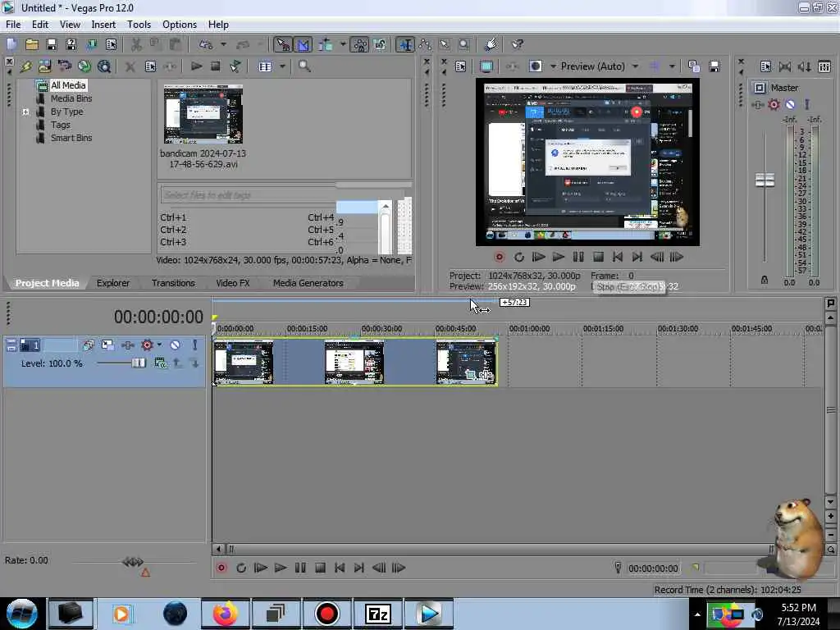Click the Open project folder icon
This screenshot has width=840, height=630.
click(32, 44)
